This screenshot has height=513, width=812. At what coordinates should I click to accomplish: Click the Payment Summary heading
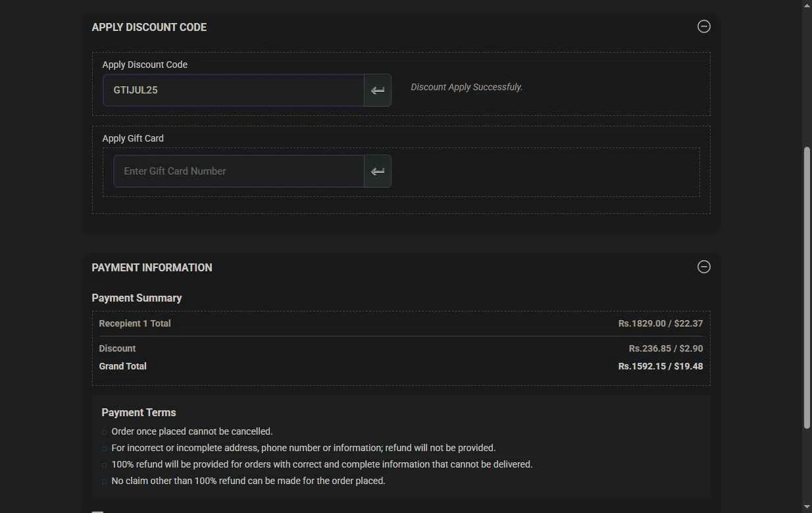[x=137, y=298]
